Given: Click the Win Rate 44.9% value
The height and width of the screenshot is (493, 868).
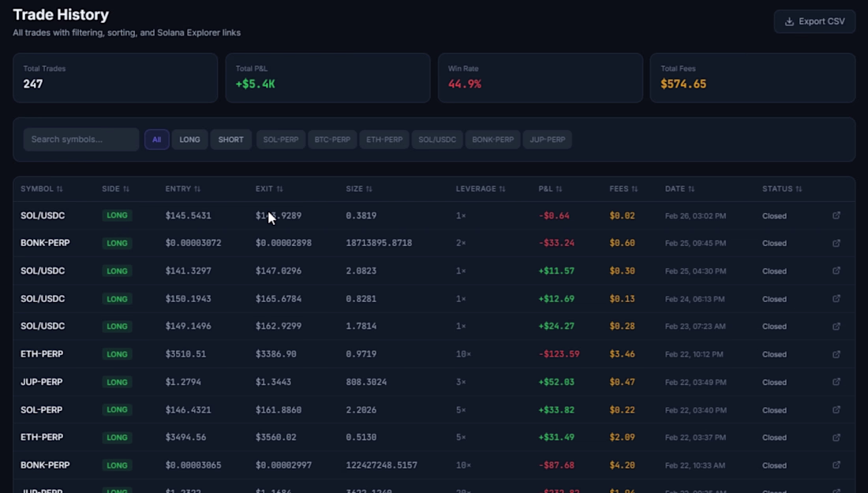Looking at the screenshot, I should click(465, 84).
